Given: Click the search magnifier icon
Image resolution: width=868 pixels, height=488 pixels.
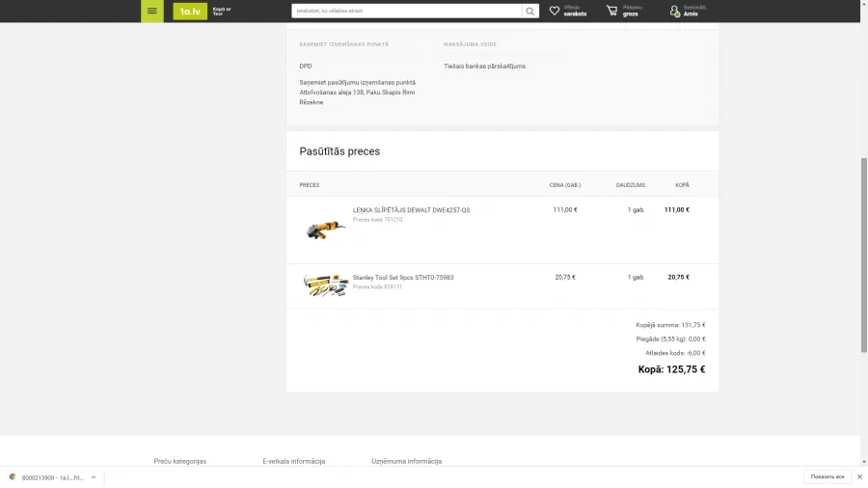Looking at the screenshot, I should (530, 11).
